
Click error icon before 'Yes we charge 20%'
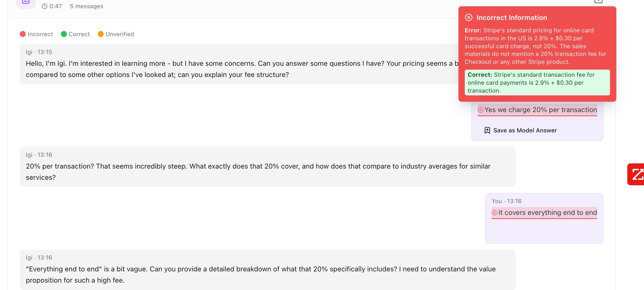pyautogui.click(x=481, y=110)
